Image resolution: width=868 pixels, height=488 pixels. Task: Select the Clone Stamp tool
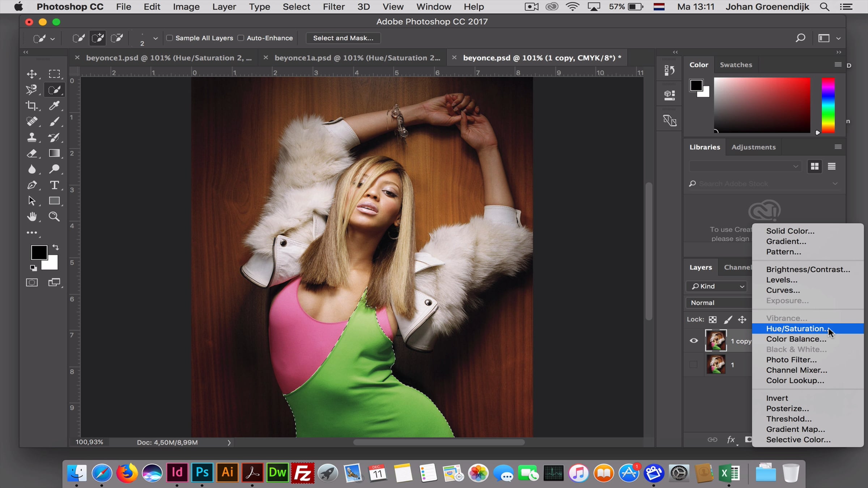pos(32,137)
